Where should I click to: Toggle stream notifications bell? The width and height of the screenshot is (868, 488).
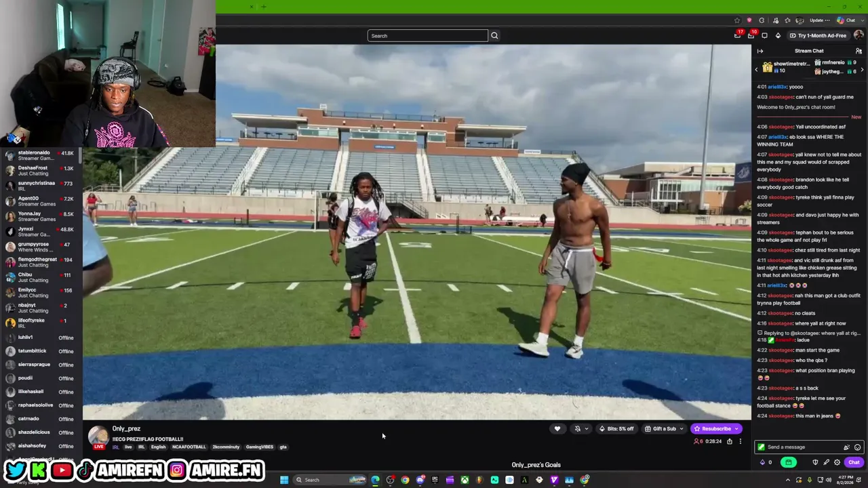(578, 428)
